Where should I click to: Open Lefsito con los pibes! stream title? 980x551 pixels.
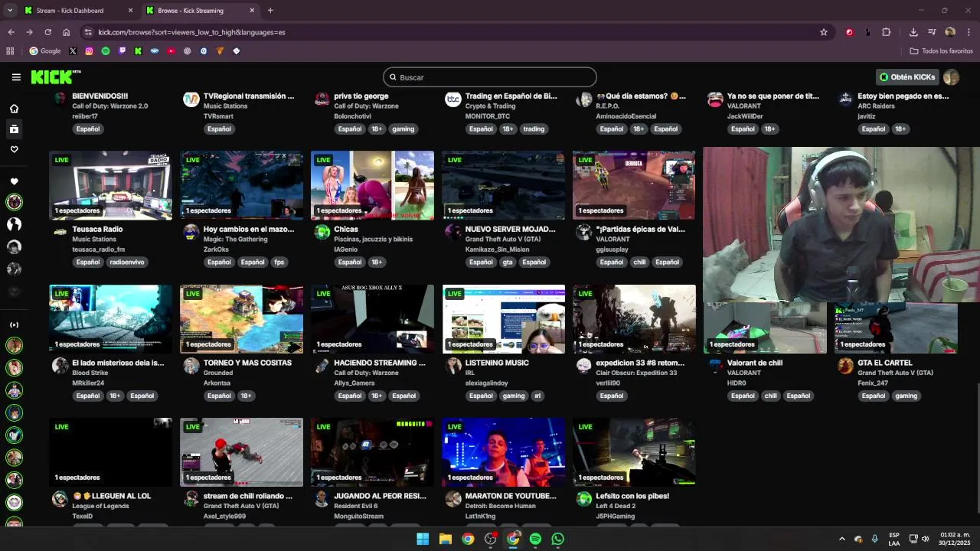pos(632,496)
